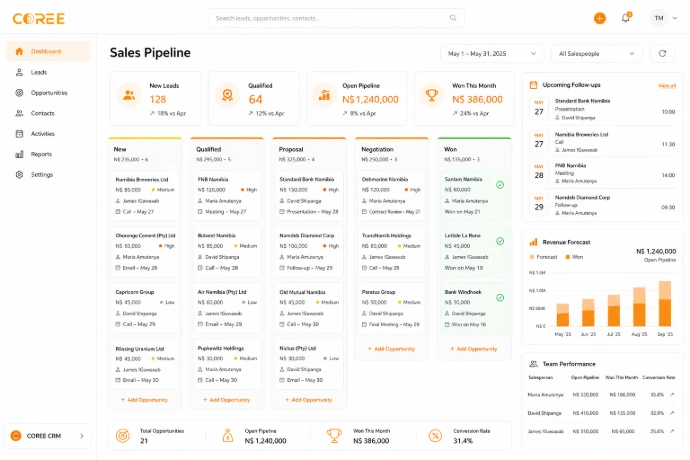Screen dimensions: 690x460
Task: Click the Revenue Forecast bar chart icon
Action: pos(533,242)
